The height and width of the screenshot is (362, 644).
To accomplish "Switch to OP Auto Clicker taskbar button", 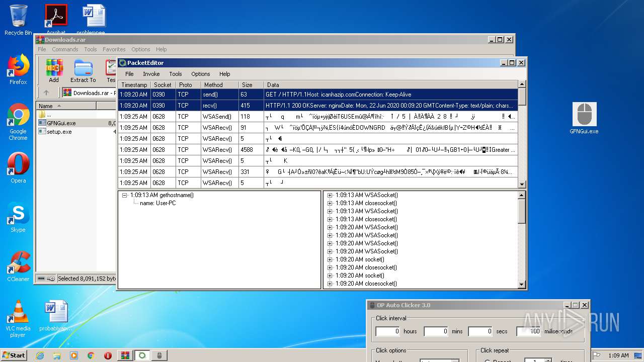I will coord(159,355).
